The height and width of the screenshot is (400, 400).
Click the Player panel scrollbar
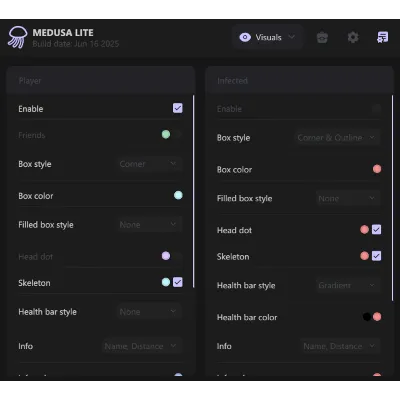click(x=193, y=192)
